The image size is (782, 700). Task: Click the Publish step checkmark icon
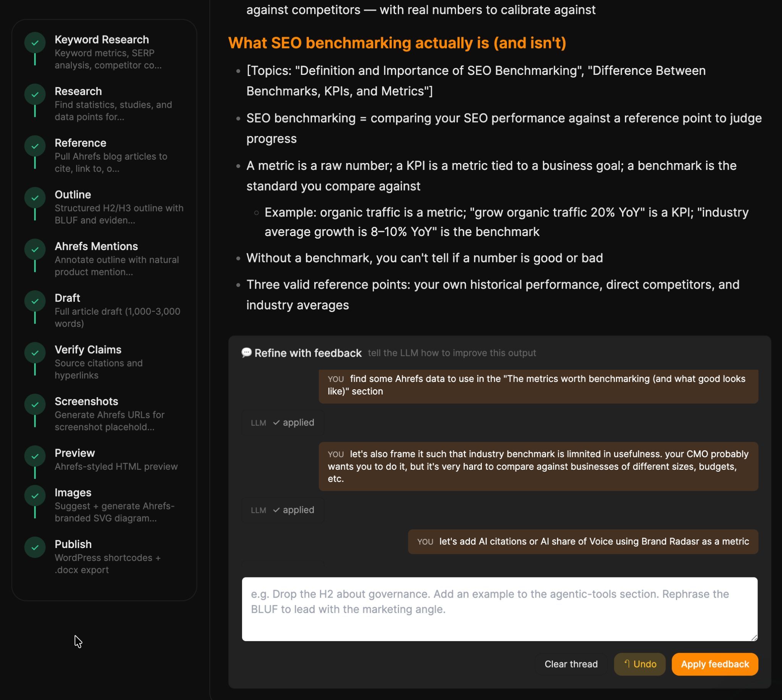(35, 547)
